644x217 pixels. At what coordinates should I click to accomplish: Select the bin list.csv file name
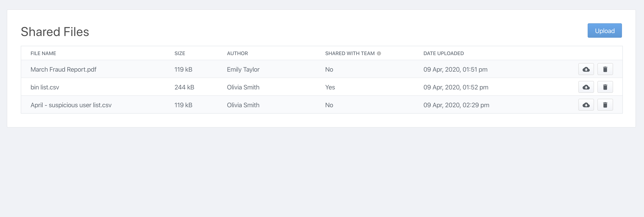pyautogui.click(x=45, y=87)
